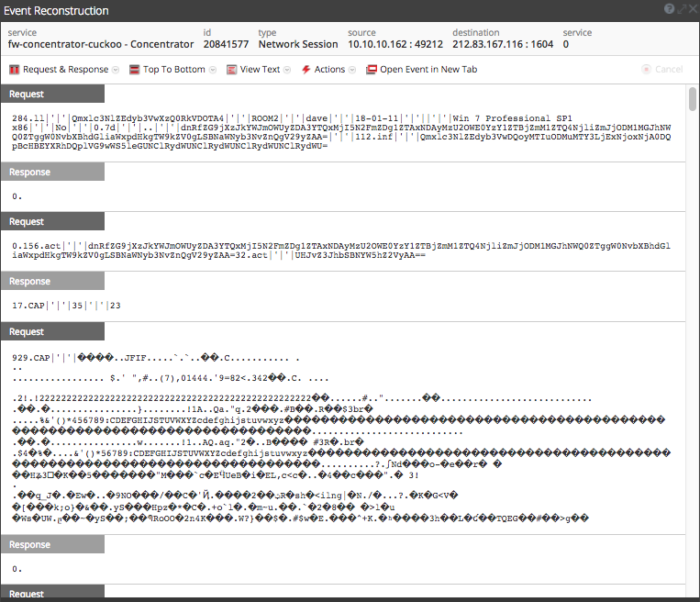This screenshot has width=700, height=602.
Task: Click the request line starting '0.156.act'
Action: pyautogui.click(x=341, y=246)
